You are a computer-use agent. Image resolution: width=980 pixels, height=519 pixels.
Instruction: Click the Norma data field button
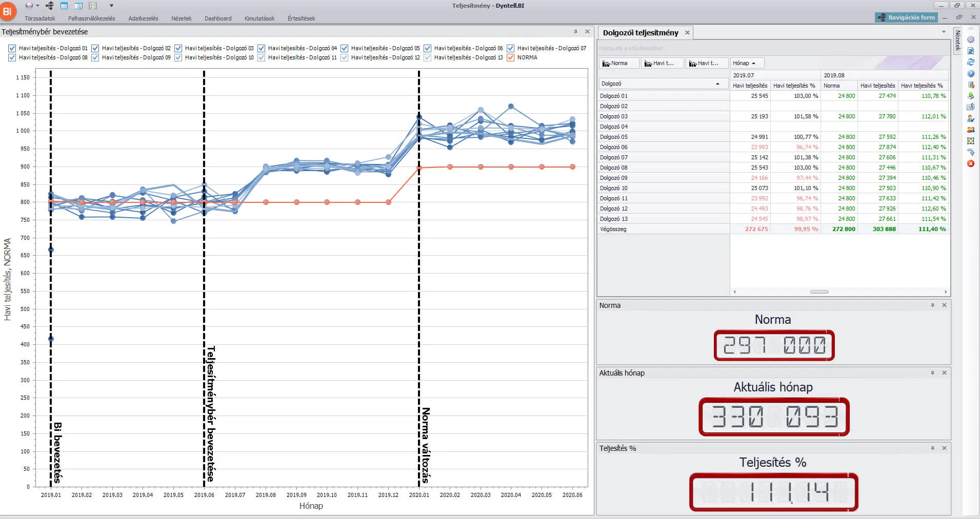coord(619,63)
